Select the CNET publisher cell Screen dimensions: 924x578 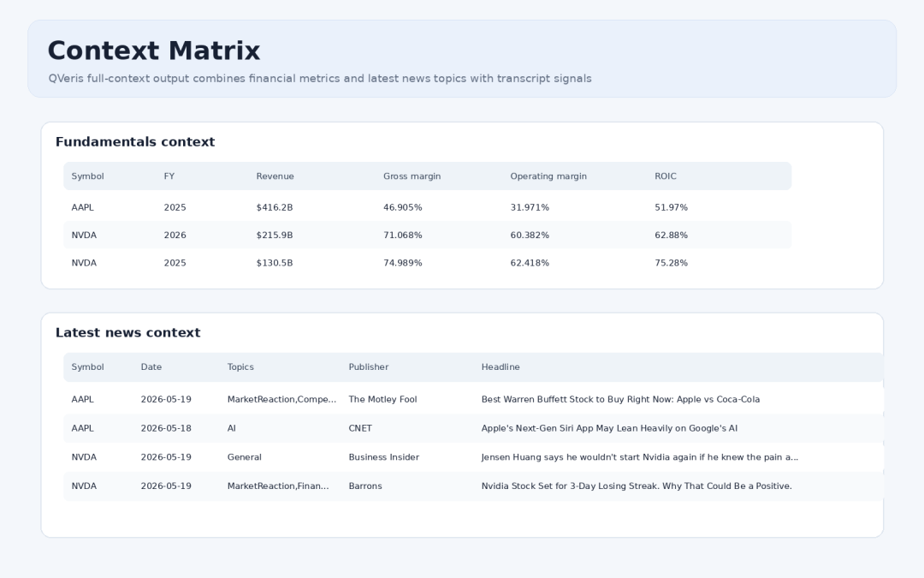pos(360,428)
